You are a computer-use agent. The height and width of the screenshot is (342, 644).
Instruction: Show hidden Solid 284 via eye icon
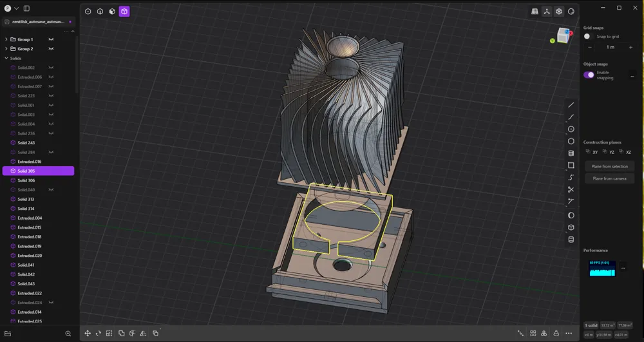click(51, 152)
